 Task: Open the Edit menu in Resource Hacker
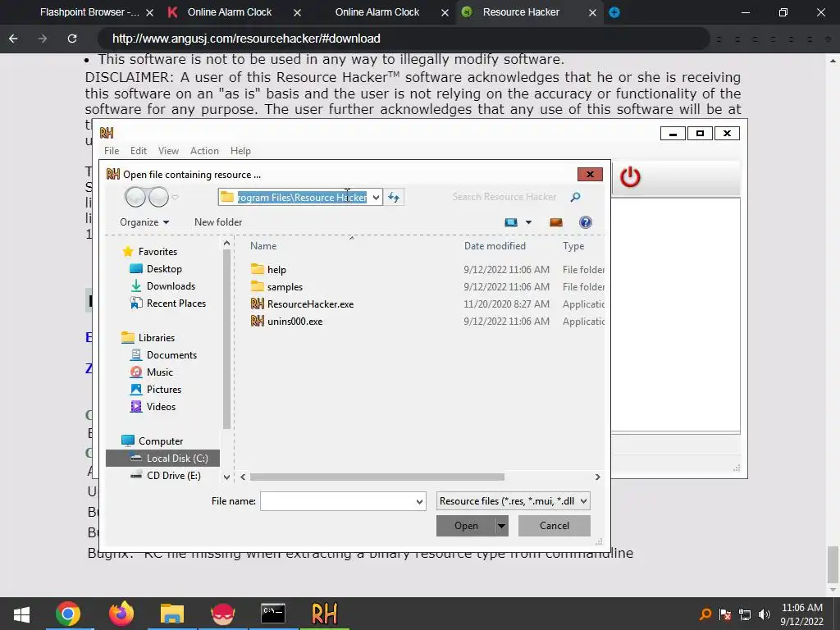pyautogui.click(x=138, y=151)
